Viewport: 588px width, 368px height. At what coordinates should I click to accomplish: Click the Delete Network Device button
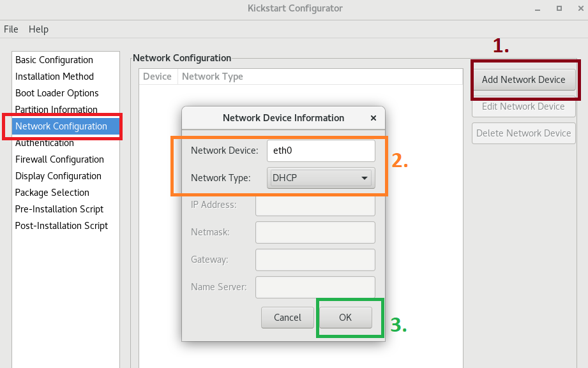[524, 133]
